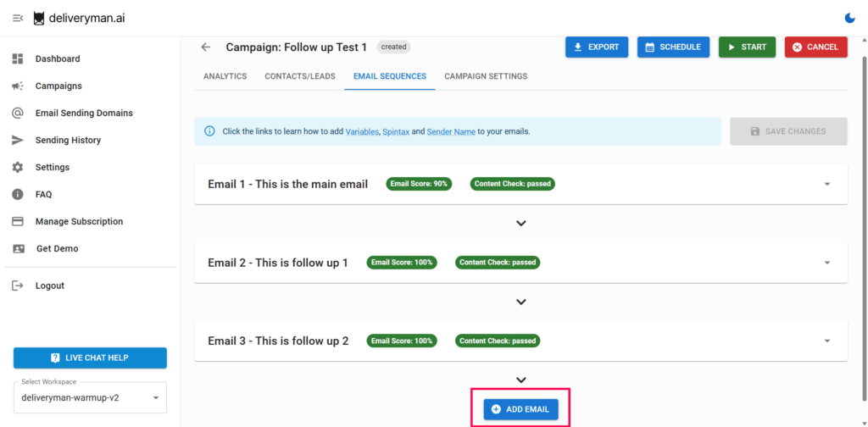This screenshot has height=427, width=868.
Task: Click the Manage Subscription card icon
Action: tap(18, 221)
